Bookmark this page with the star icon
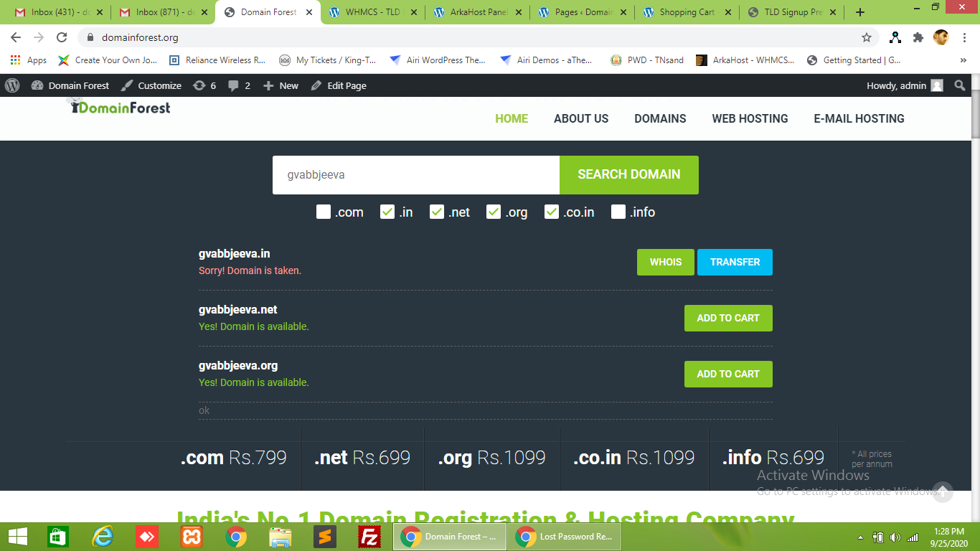This screenshot has height=551, width=980. pyautogui.click(x=867, y=37)
